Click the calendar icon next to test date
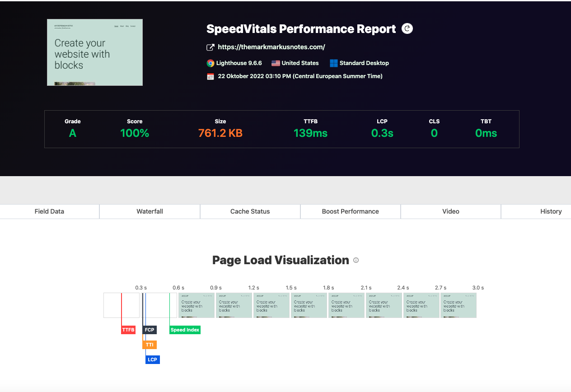Viewport: 571px width, 392px height. tap(211, 76)
